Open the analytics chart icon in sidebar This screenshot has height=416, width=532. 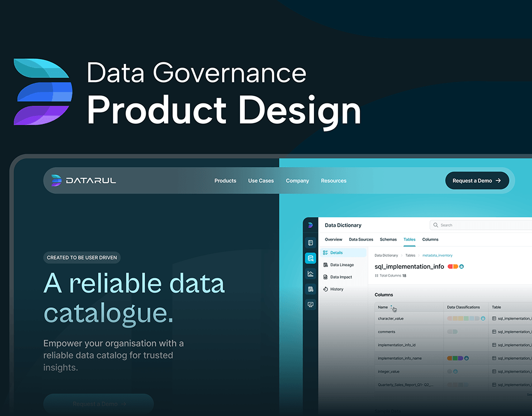(x=310, y=274)
